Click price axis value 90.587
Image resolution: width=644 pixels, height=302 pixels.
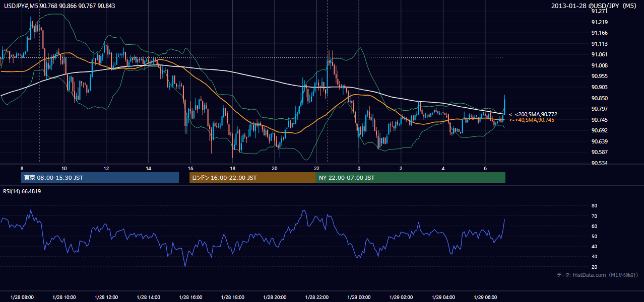click(600, 152)
